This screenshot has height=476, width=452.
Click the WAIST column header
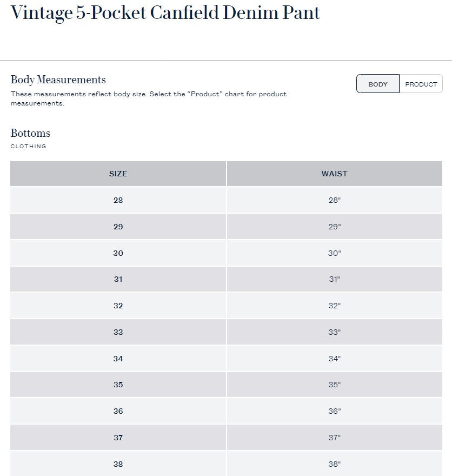pyautogui.click(x=334, y=174)
